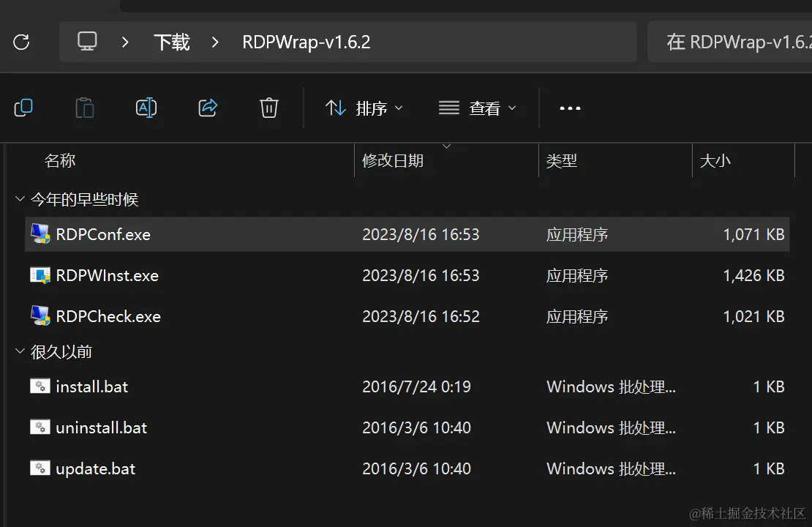The width and height of the screenshot is (812, 527).
Task: Click the install.bat file icon
Action: 40,386
